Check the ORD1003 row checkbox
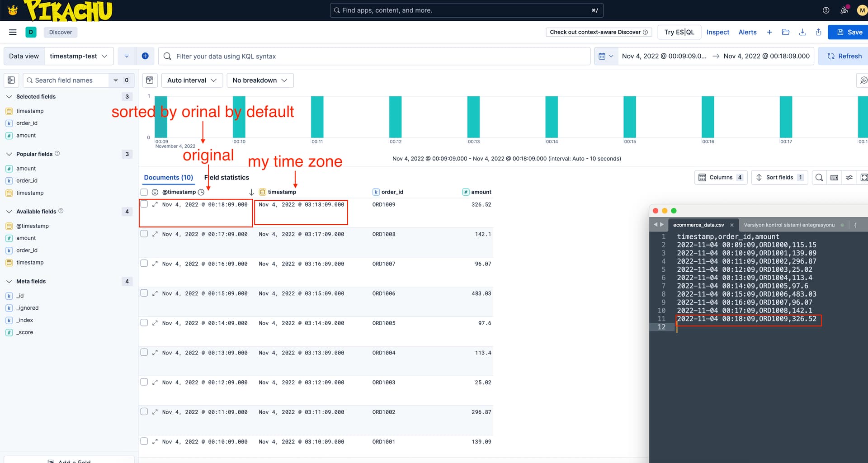The image size is (868, 463). tap(144, 382)
